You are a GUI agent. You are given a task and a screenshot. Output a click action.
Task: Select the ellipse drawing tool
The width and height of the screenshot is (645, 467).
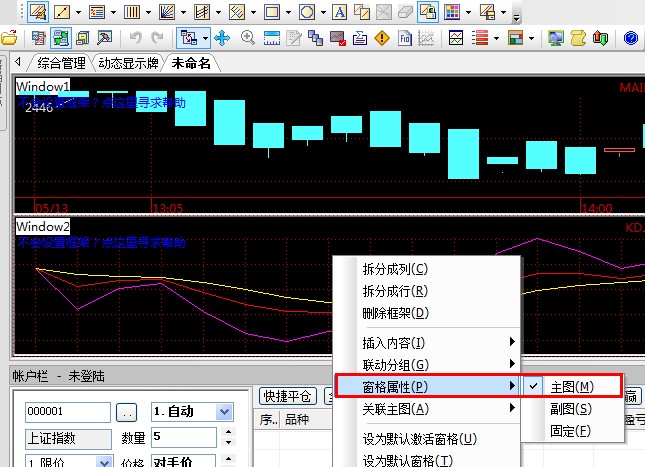307,13
